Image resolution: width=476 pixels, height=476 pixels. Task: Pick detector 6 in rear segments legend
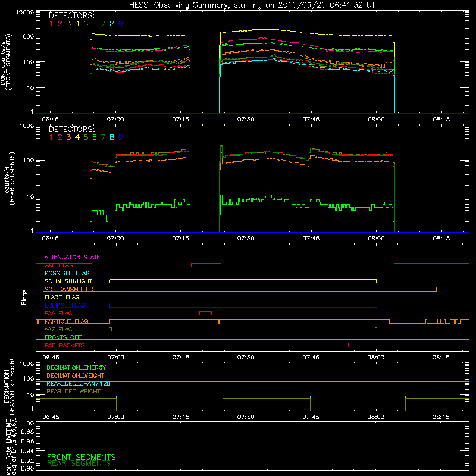(x=95, y=137)
